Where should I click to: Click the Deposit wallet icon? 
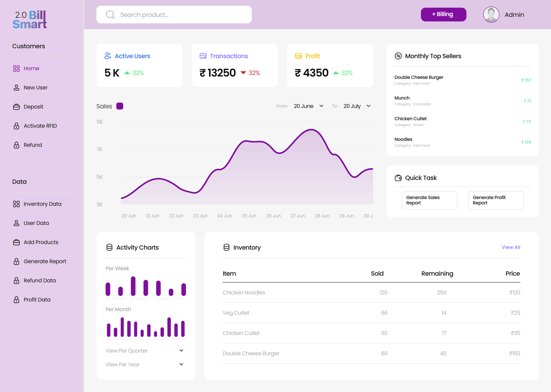(16, 107)
